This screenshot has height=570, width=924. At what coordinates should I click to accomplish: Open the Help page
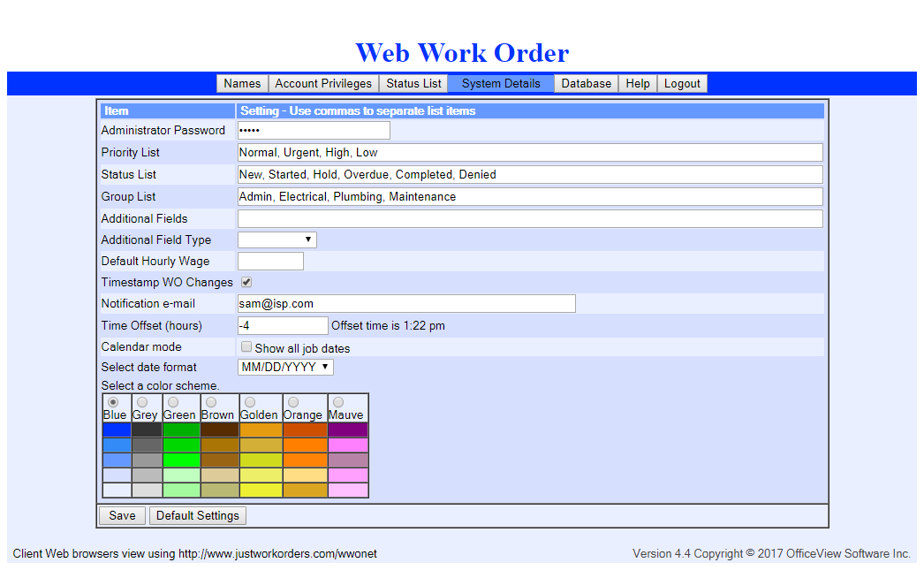pyautogui.click(x=638, y=84)
